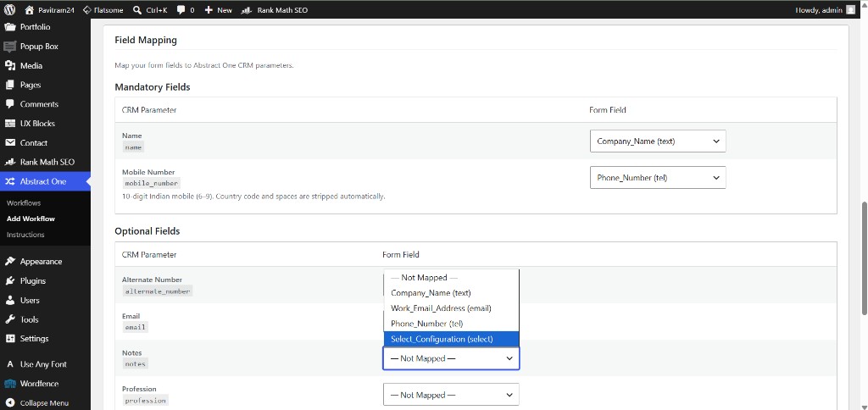Open Add Workflow submenu item
The width and height of the screenshot is (868, 410).
point(31,219)
